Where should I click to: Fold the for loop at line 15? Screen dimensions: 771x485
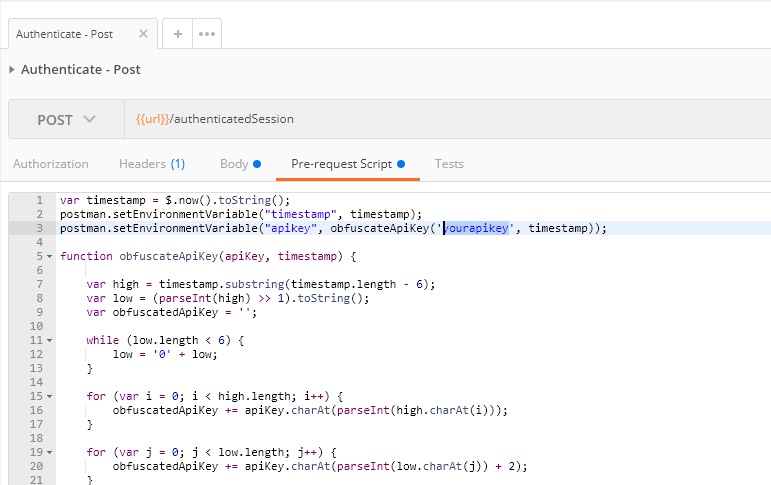tap(48, 396)
